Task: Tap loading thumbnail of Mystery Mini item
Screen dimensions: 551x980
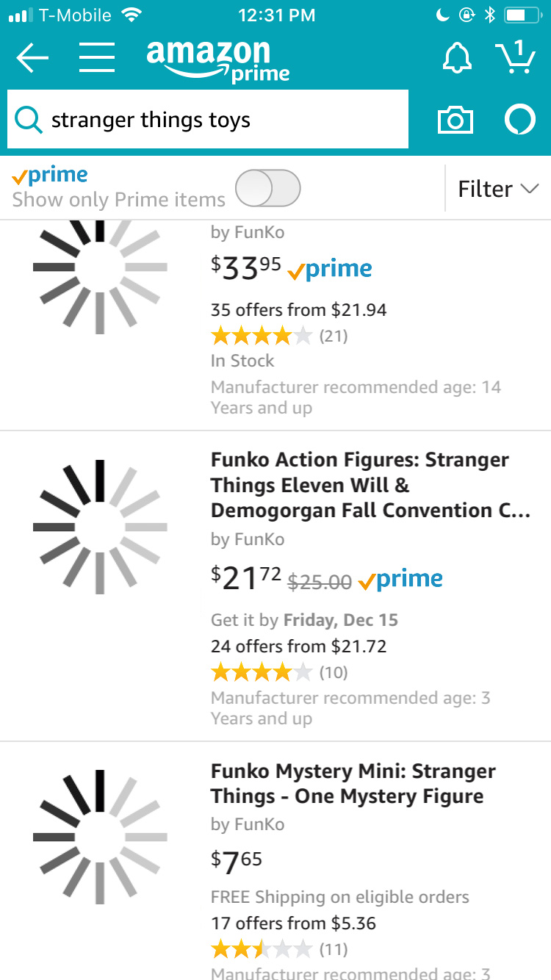Action: pos(100,837)
